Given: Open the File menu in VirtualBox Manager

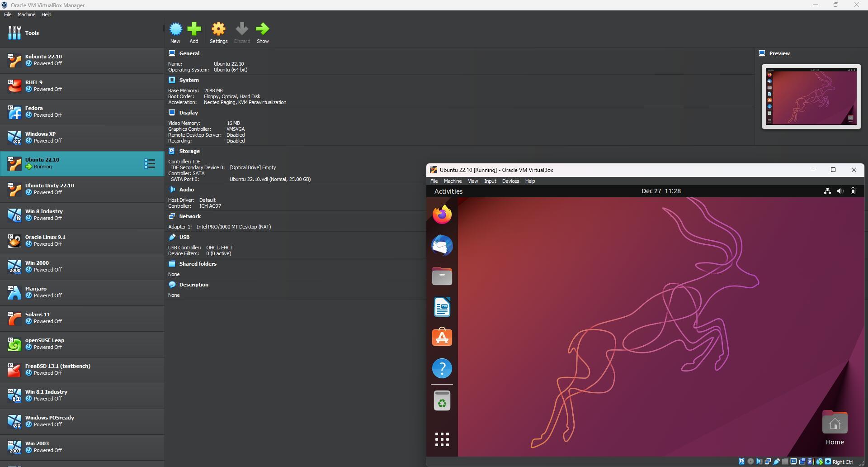Looking at the screenshot, I should point(8,14).
